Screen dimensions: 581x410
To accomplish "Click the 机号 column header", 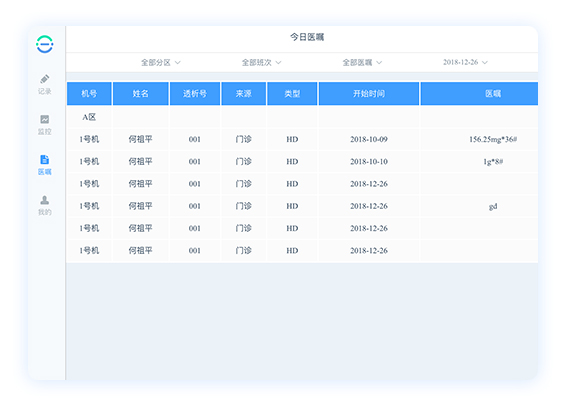I will pos(89,94).
